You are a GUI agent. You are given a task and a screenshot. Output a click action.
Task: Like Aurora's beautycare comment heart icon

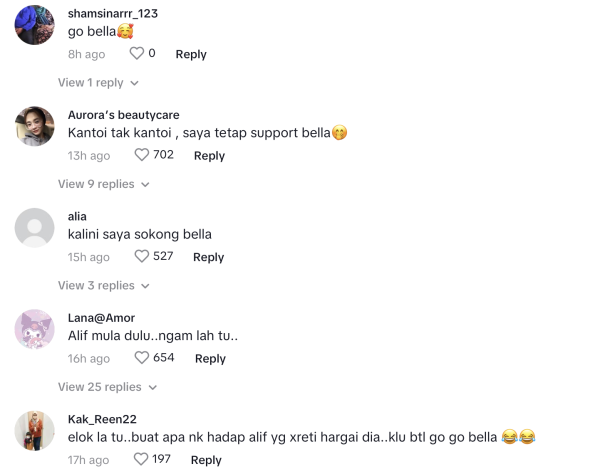[142, 155]
